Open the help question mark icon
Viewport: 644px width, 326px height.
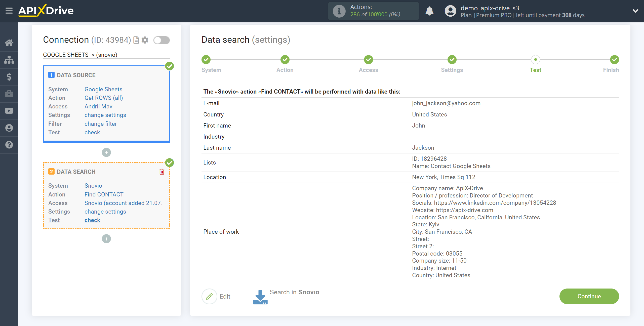(x=9, y=145)
